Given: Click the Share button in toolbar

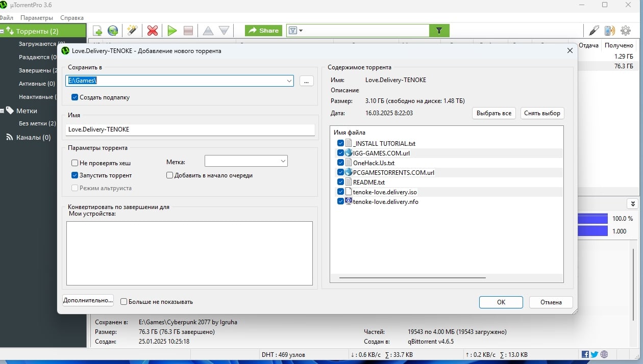Looking at the screenshot, I should (x=263, y=31).
